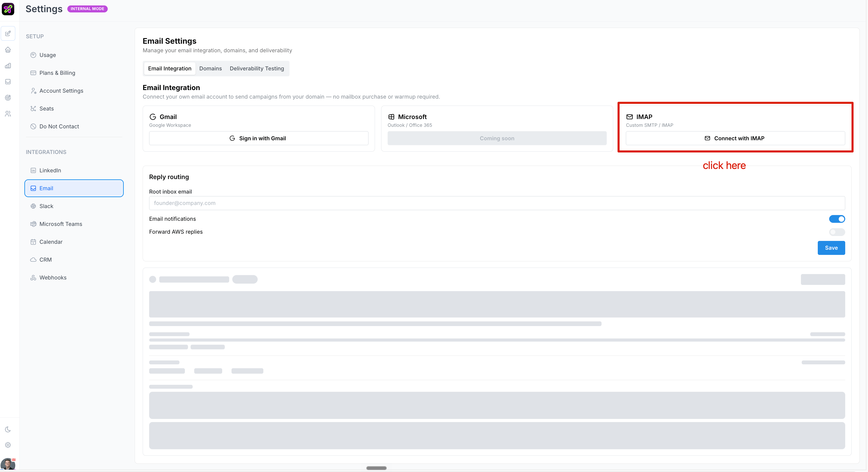Open the people icon in left rail
The height and width of the screenshot is (472, 868).
click(8, 114)
